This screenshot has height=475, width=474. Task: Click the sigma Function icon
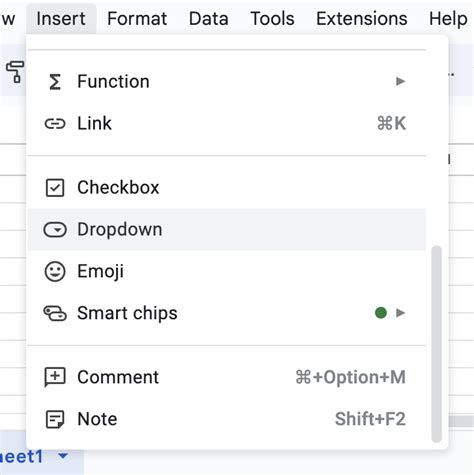55,82
